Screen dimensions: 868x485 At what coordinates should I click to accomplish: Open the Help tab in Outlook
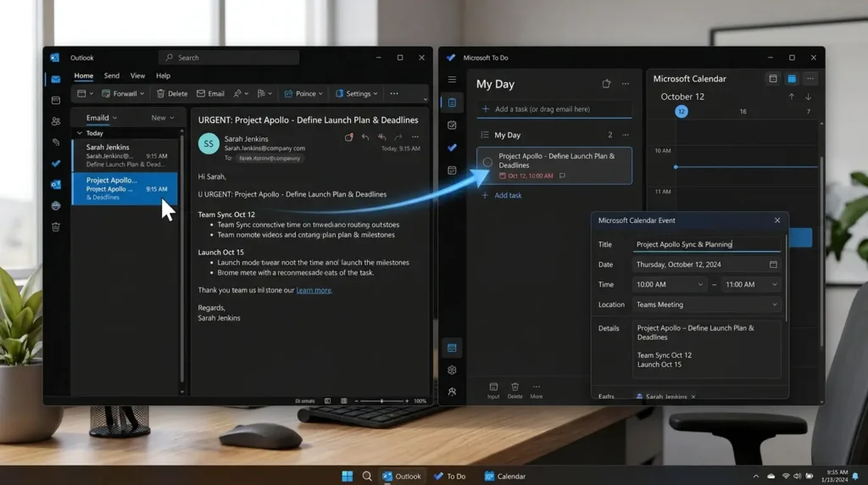tap(163, 75)
